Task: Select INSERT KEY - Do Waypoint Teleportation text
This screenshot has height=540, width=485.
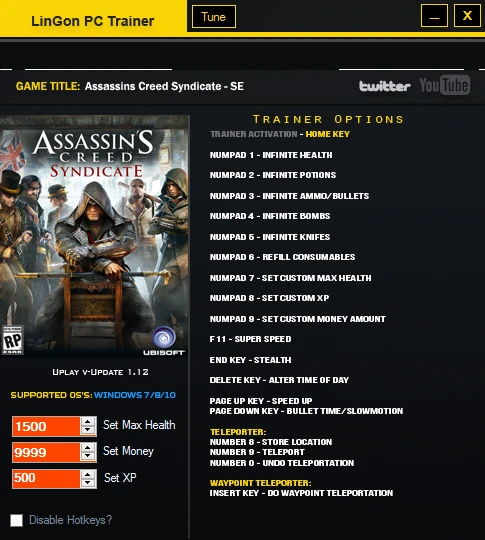Action: (x=301, y=493)
